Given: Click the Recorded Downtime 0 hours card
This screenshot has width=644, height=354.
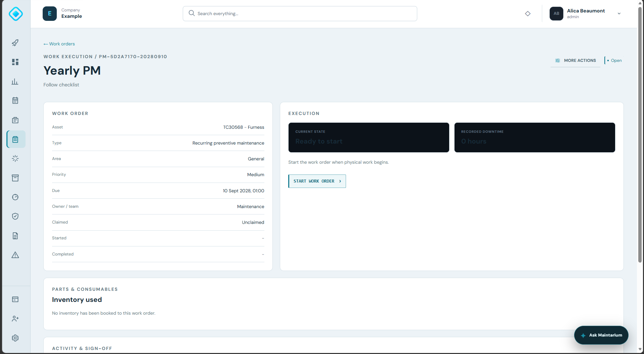Looking at the screenshot, I should point(534,137).
